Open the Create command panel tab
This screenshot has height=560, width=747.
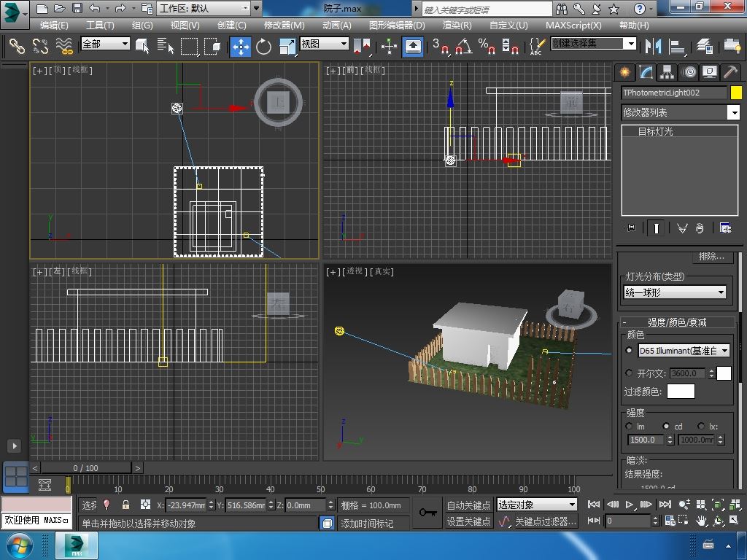624,72
